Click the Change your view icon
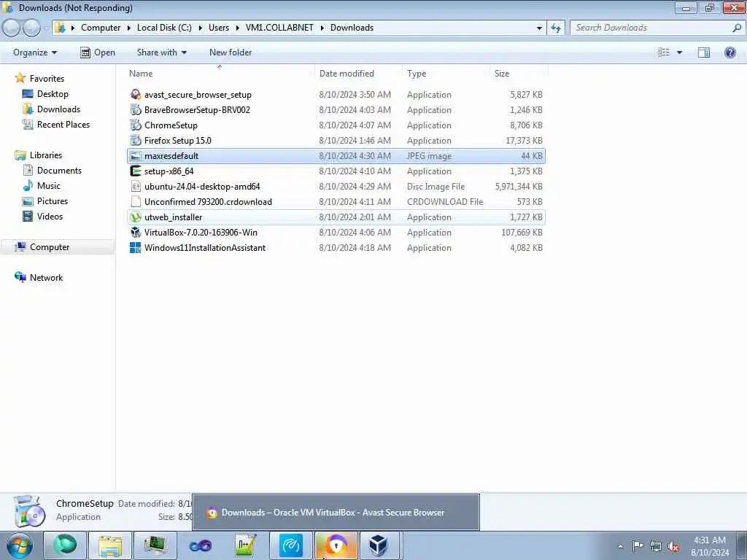 pyautogui.click(x=664, y=52)
